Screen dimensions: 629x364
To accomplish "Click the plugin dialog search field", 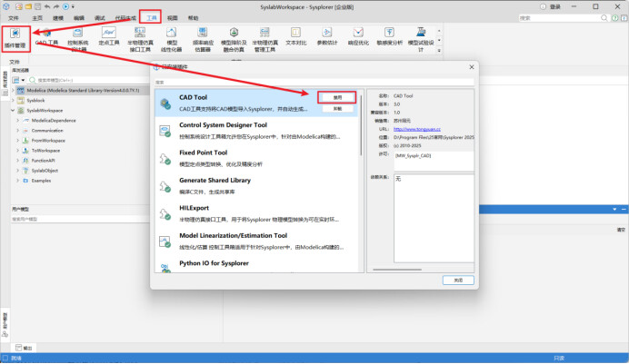I will (314, 82).
